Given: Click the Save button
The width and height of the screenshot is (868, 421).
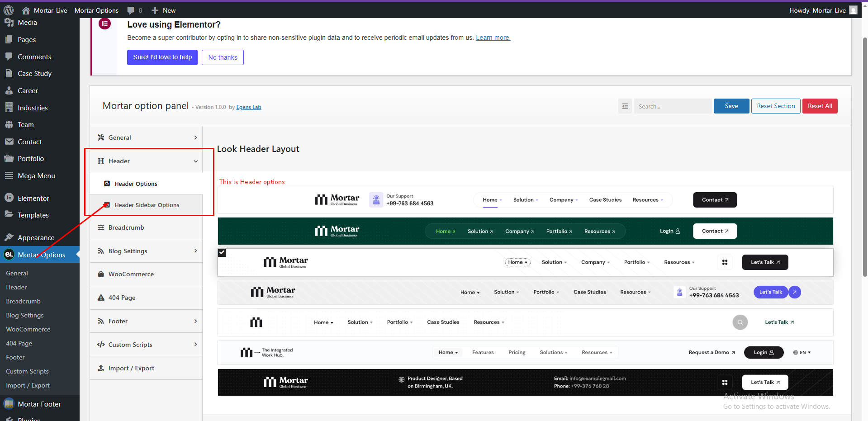Looking at the screenshot, I should (x=731, y=106).
